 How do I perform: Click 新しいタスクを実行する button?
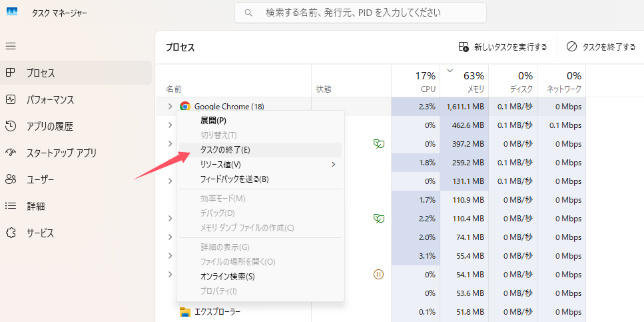tap(503, 47)
